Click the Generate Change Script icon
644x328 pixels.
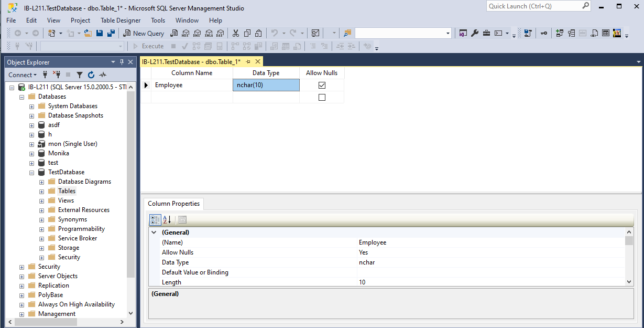[528, 33]
